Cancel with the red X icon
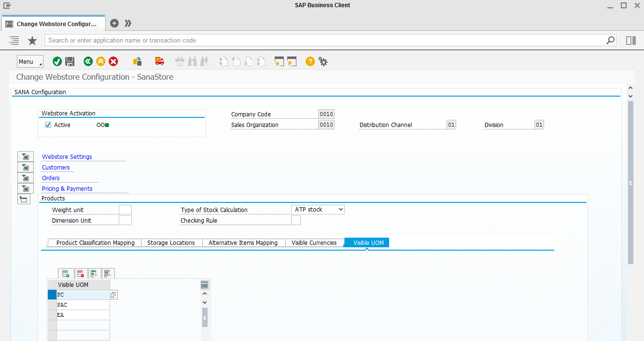The height and width of the screenshot is (341, 644). pyautogui.click(x=113, y=61)
